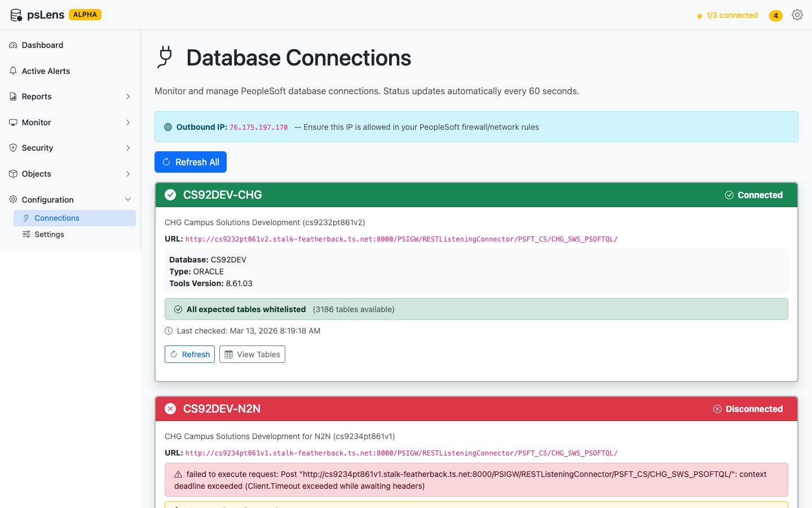Click the Type: ORACLE text
812x508 pixels.
[x=196, y=271]
